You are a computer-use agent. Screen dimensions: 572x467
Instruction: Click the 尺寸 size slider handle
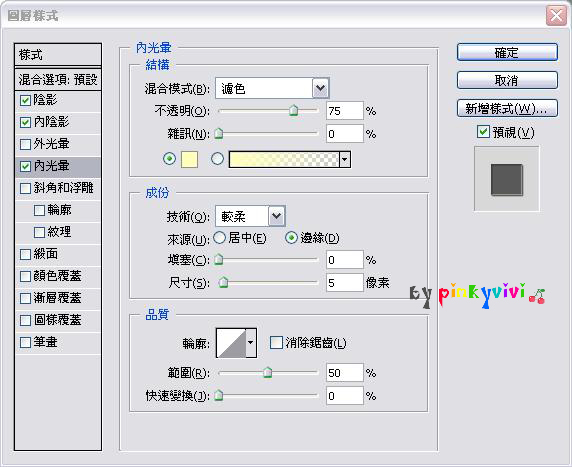(x=223, y=282)
